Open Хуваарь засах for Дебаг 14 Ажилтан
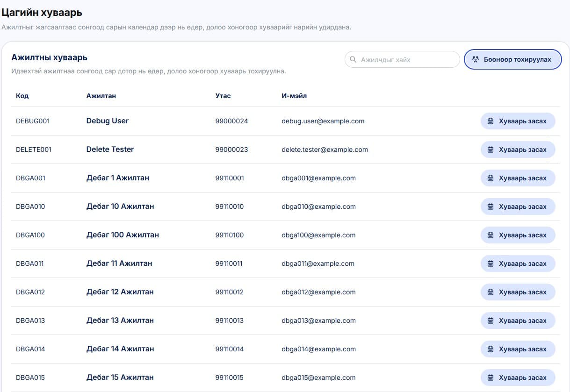This screenshot has height=392, width=570. (518, 349)
